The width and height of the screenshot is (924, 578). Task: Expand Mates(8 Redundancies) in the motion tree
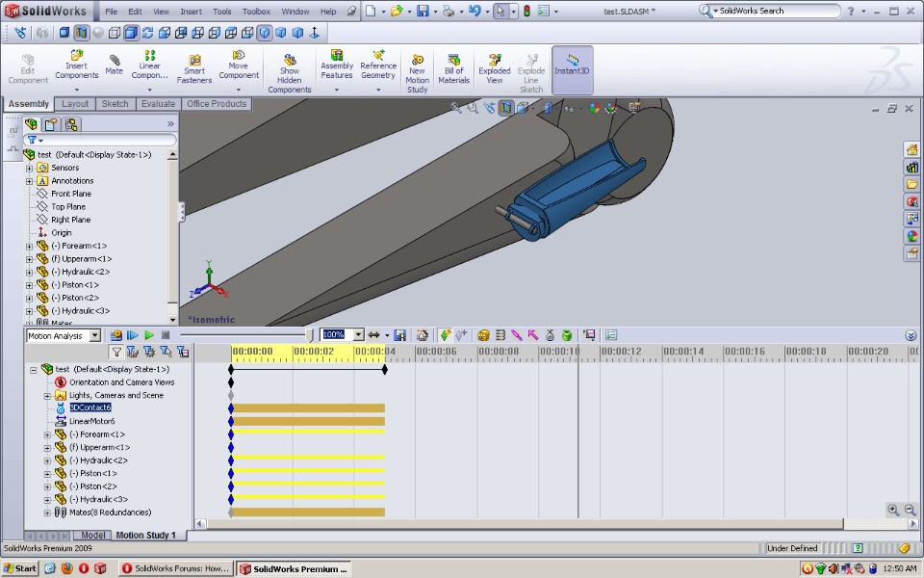(48, 512)
